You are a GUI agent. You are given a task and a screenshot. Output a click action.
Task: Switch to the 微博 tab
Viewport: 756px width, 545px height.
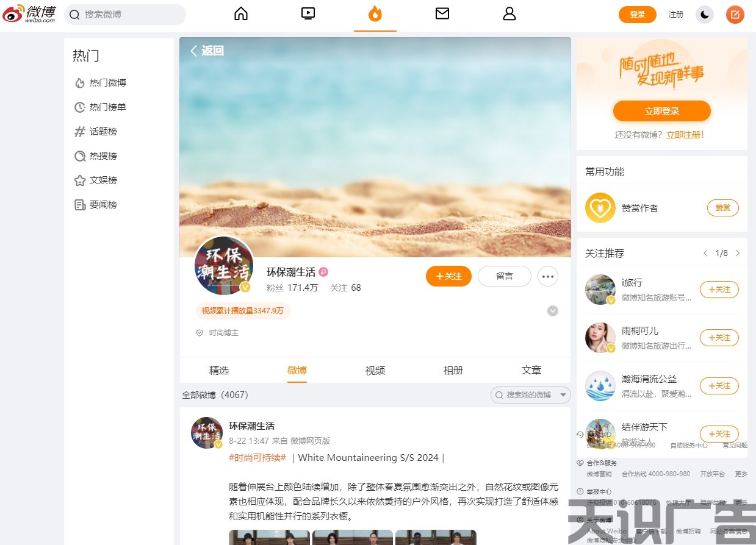297,370
